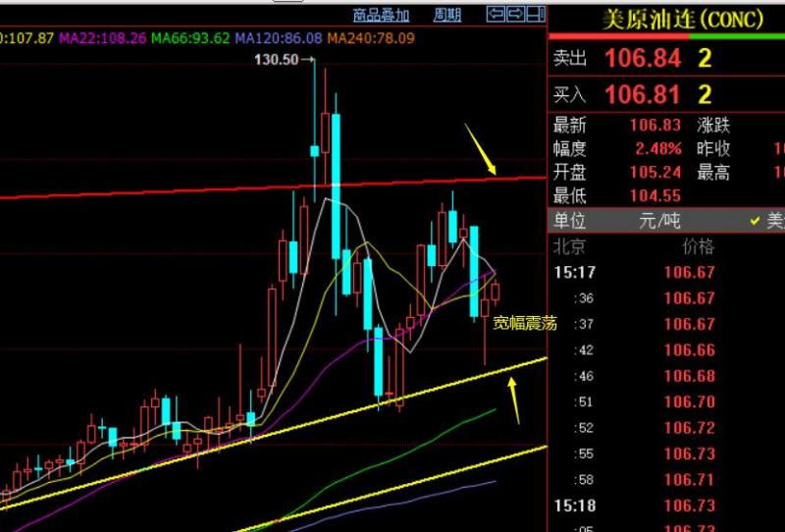
Task: Click the MA66:93.62 indicator label
Action: point(190,38)
